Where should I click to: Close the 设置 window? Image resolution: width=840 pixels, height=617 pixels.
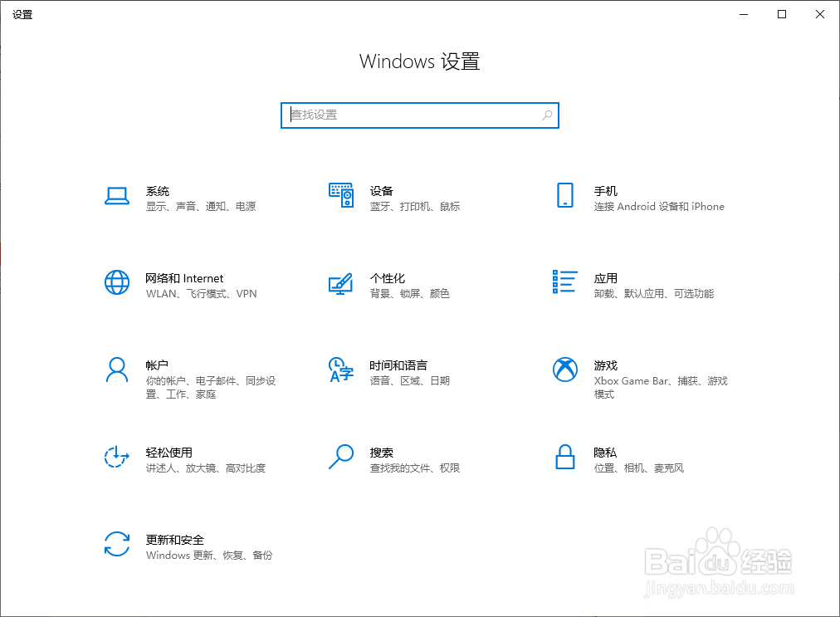click(819, 14)
